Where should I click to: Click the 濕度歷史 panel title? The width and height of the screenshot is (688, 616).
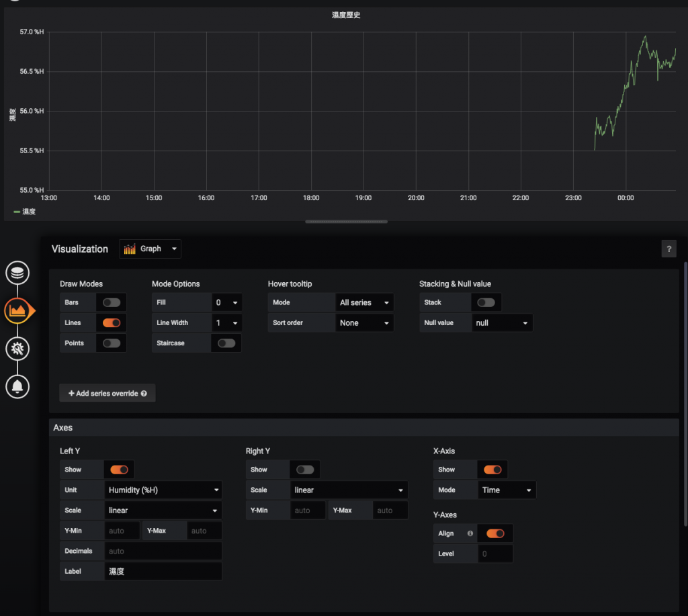(346, 15)
